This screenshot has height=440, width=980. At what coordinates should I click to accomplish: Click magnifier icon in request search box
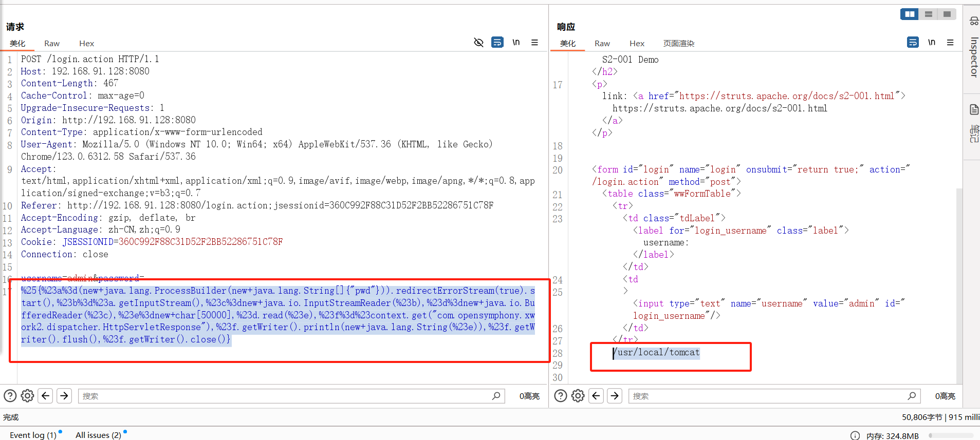(496, 396)
